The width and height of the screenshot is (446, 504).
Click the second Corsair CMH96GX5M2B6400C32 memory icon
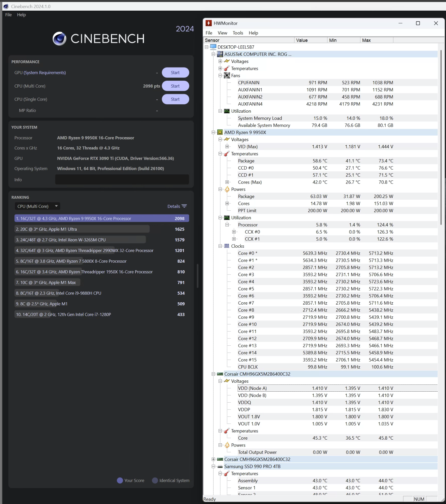point(220,459)
